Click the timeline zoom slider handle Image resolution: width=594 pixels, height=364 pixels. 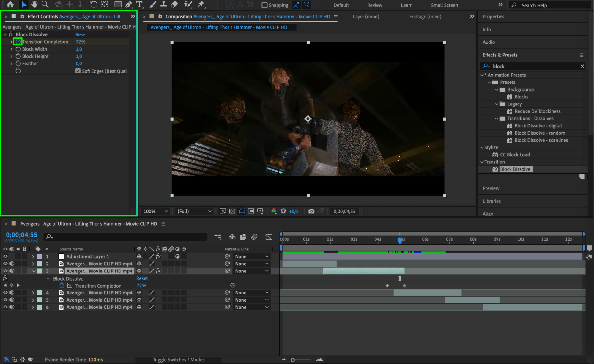(293, 360)
